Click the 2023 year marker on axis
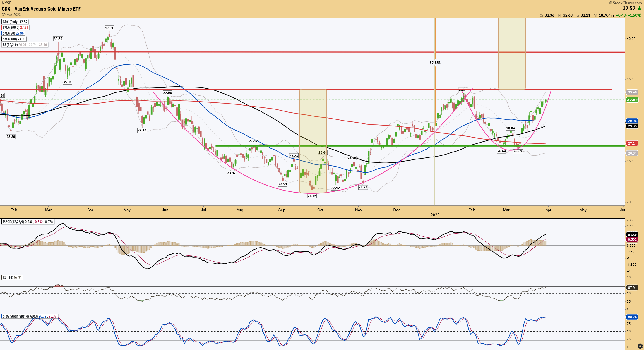The image size is (644, 350). pos(435,215)
